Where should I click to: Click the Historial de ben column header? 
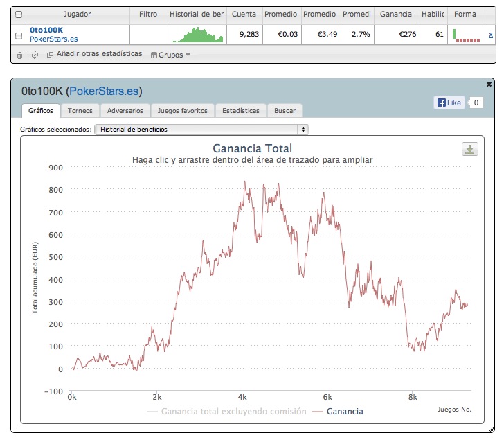click(197, 14)
